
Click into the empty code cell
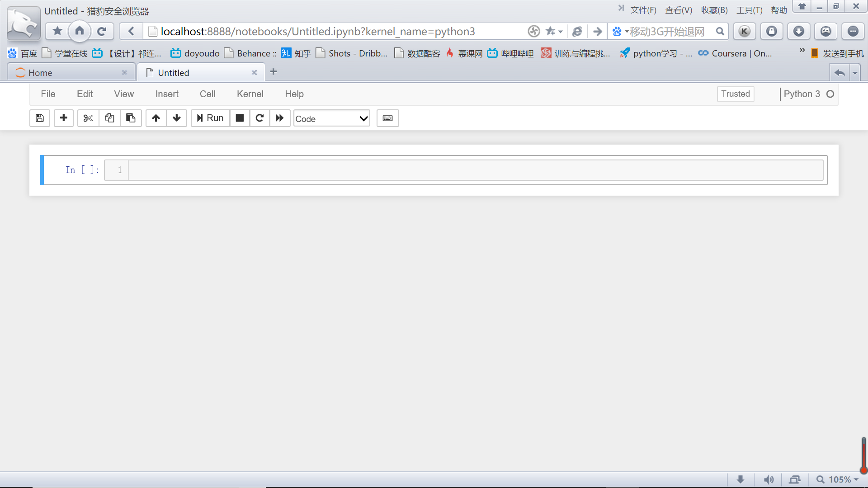click(475, 170)
